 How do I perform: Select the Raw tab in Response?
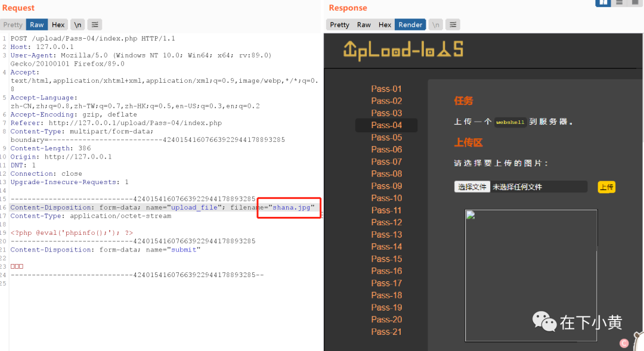coord(364,24)
